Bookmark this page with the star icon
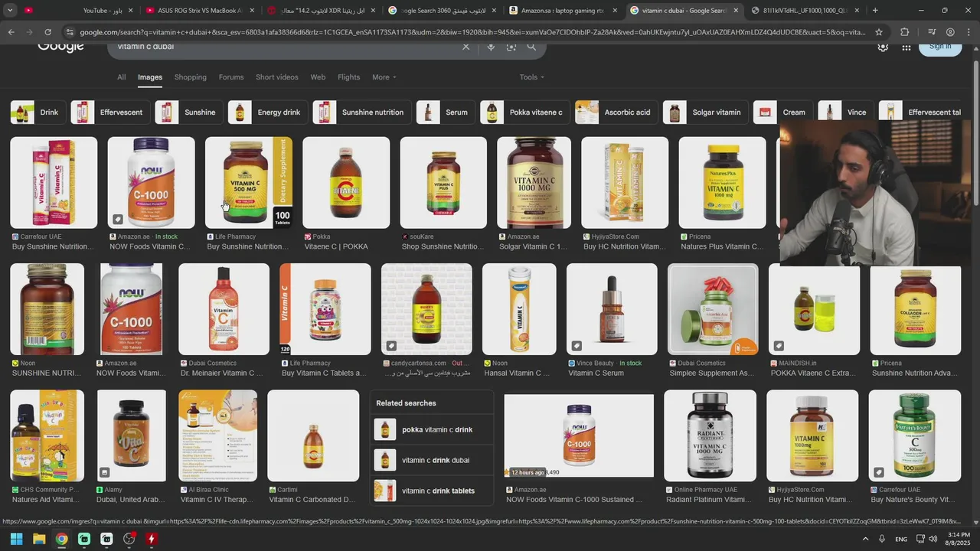This screenshot has width=980, height=551. click(879, 32)
